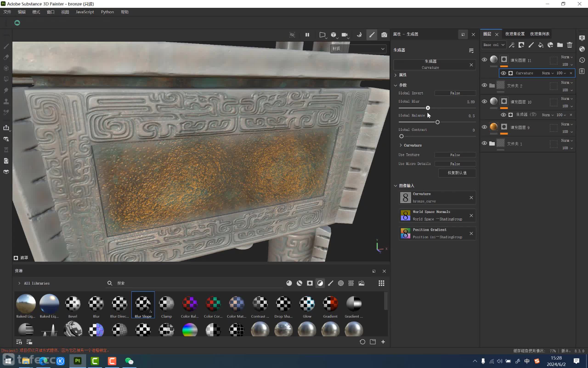Select the Eraser tool in left toolbar

(6, 57)
